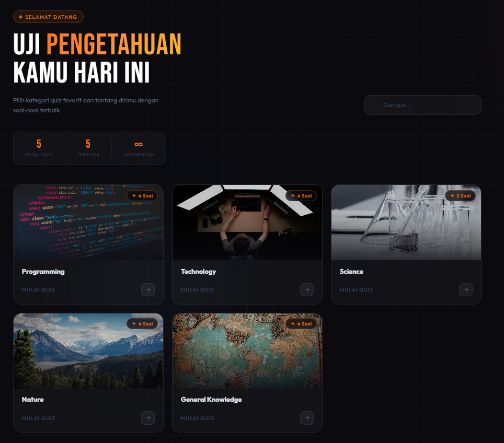The width and height of the screenshot is (504, 443).
Task: Focus the "Cari quiz..." search field
Action: coord(422,105)
